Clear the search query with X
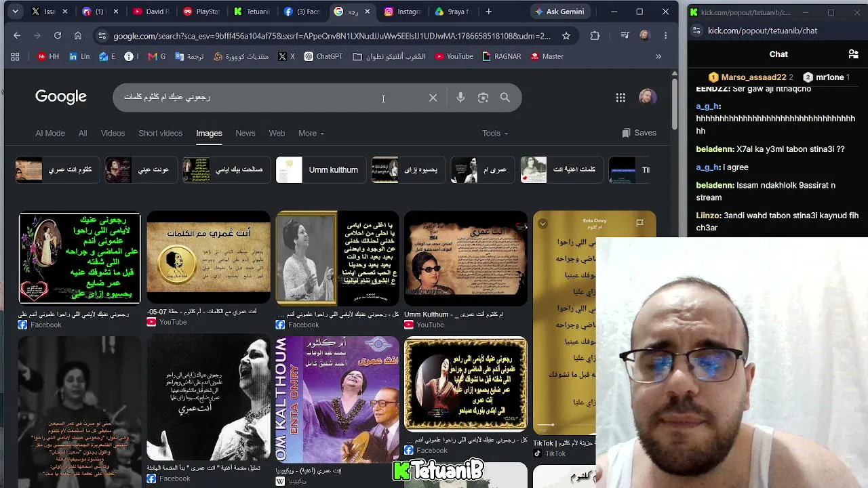 (x=433, y=98)
